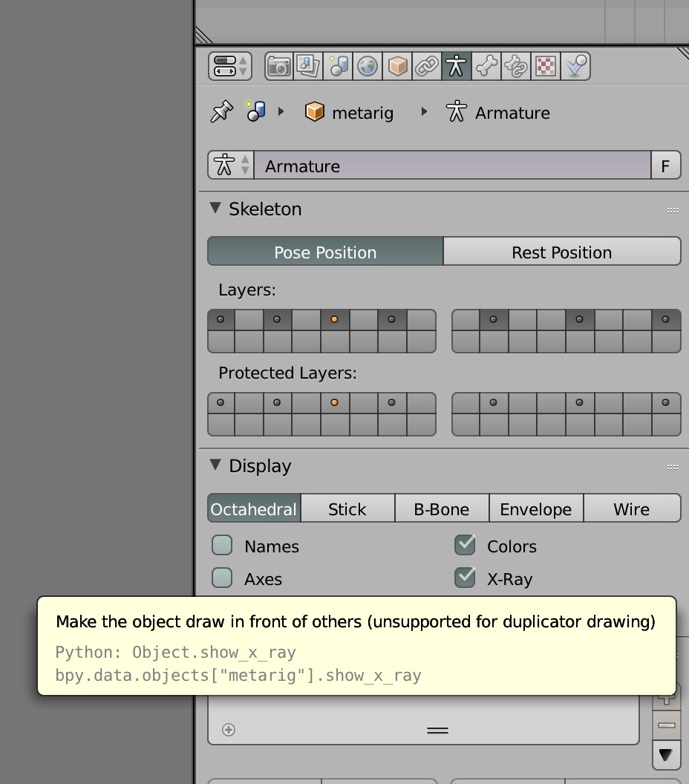Screen dimensions: 689x784
Task: Open the Render properties tab (camera icon)
Action: click(279, 66)
